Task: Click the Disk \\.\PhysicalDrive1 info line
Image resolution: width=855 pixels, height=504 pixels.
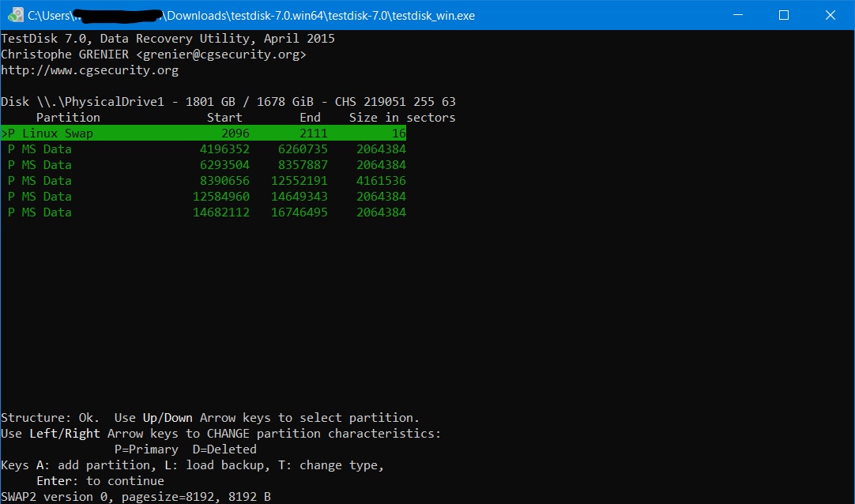Action: coord(228,102)
